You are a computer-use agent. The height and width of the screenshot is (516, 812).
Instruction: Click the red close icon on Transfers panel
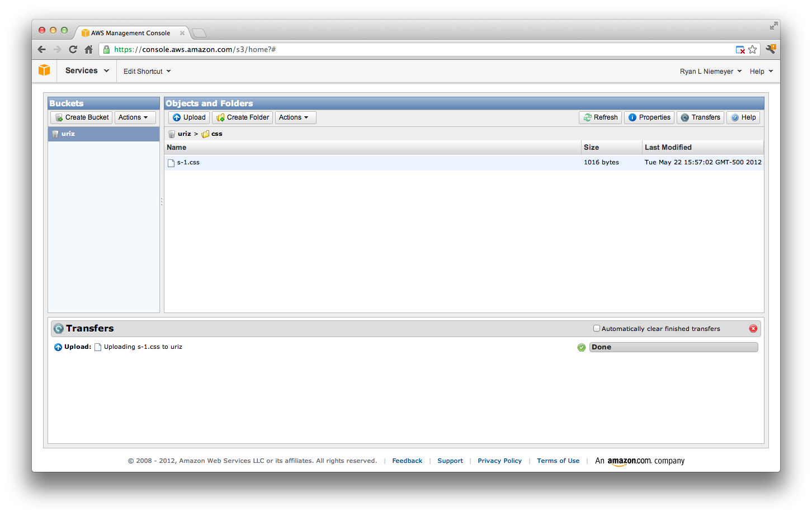(753, 328)
